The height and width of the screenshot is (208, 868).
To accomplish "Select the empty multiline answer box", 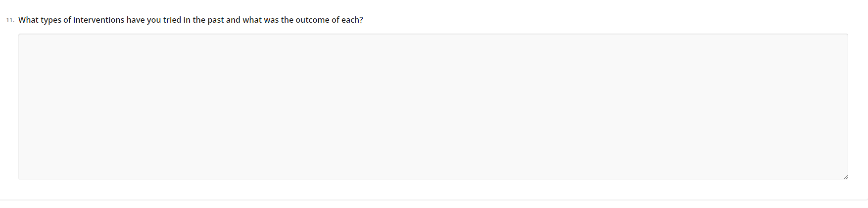I will [433, 106].
